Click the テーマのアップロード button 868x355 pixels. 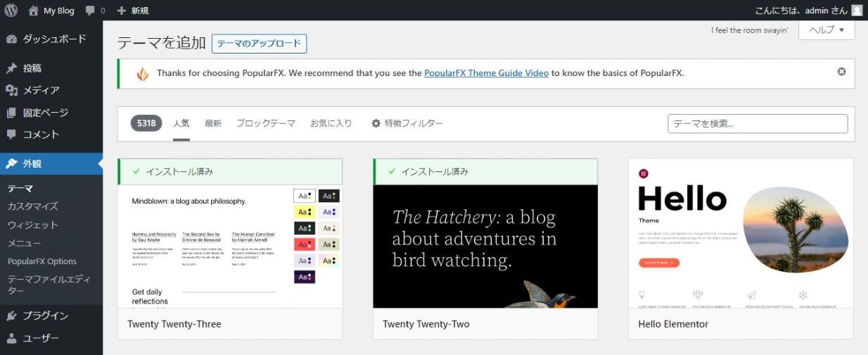(x=259, y=44)
